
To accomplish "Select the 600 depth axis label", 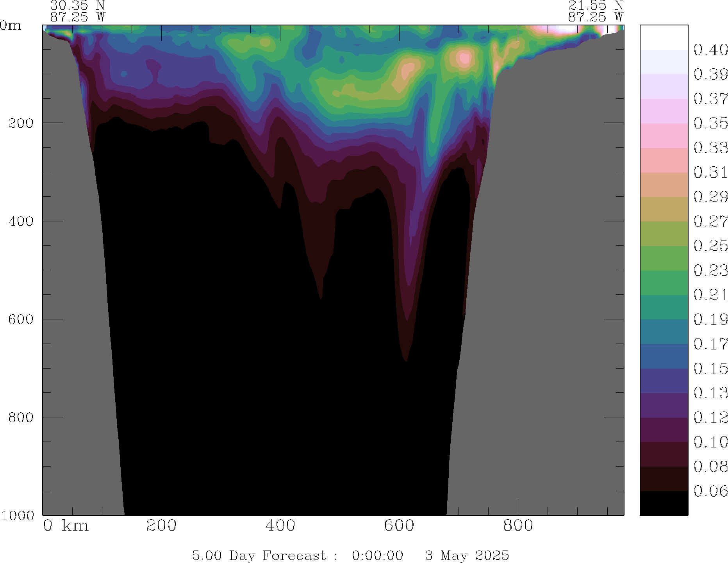I will tap(21, 319).
